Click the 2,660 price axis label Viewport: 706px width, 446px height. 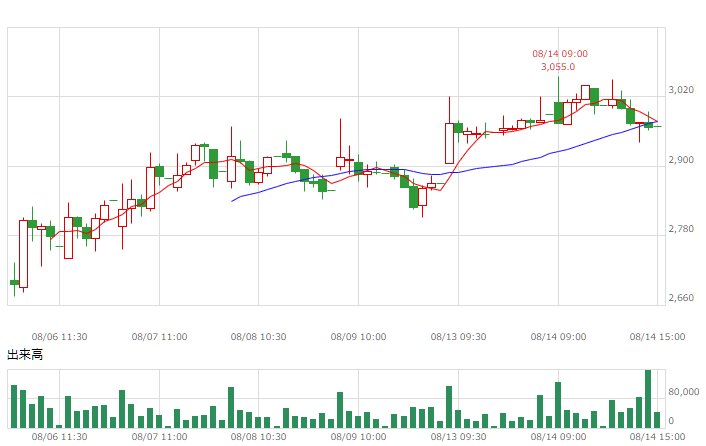tap(681, 298)
